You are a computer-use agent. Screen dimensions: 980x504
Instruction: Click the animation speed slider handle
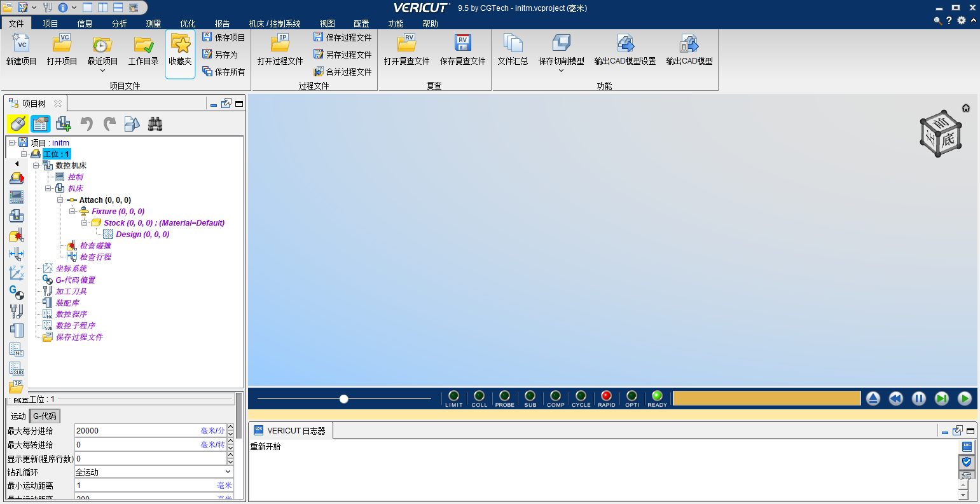click(344, 399)
